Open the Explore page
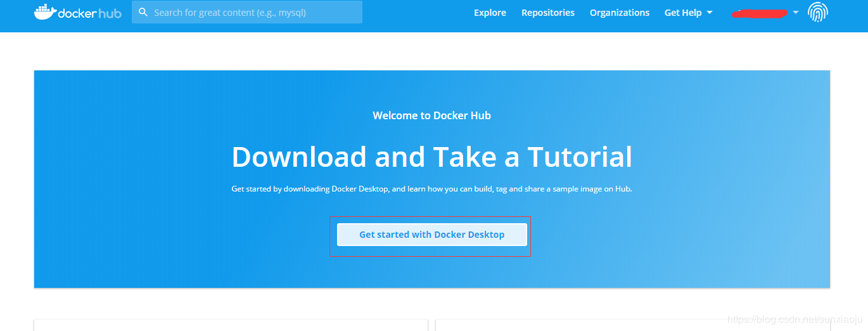The width and height of the screenshot is (868, 331). pyautogui.click(x=490, y=13)
